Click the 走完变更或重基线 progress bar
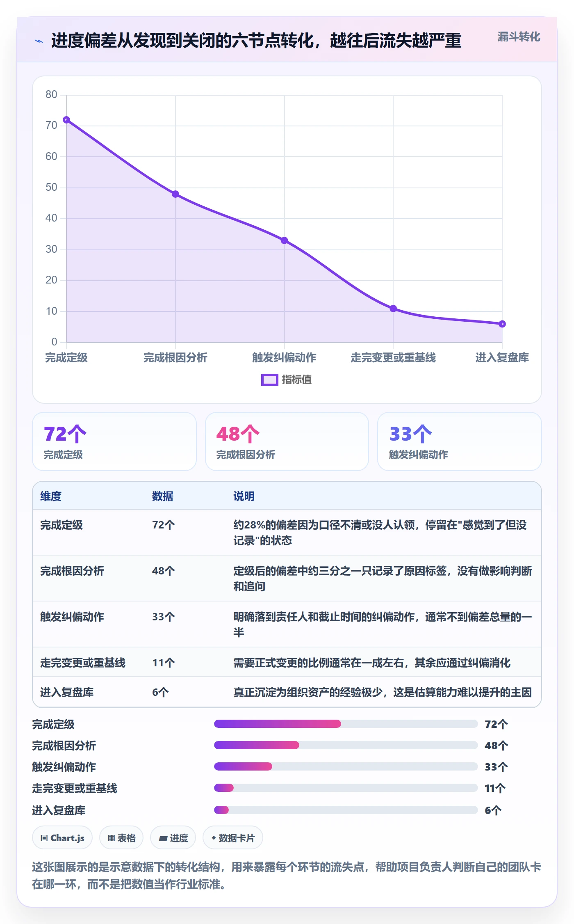 click(x=346, y=788)
